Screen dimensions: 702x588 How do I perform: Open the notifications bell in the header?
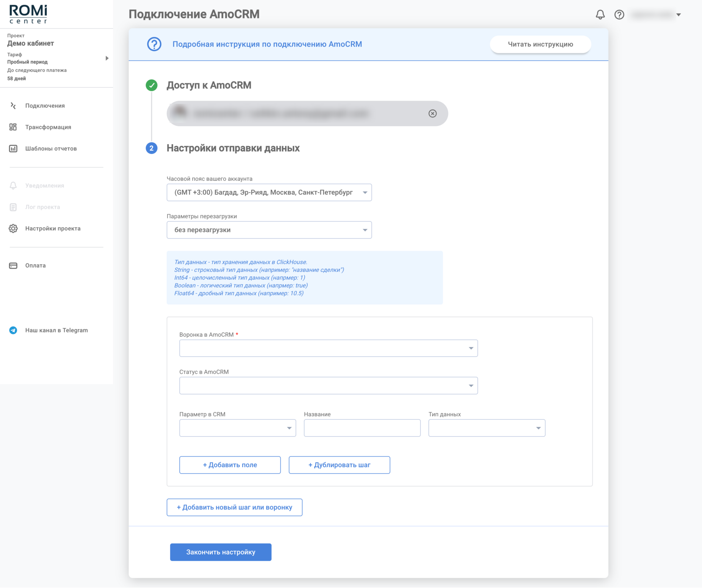600,15
